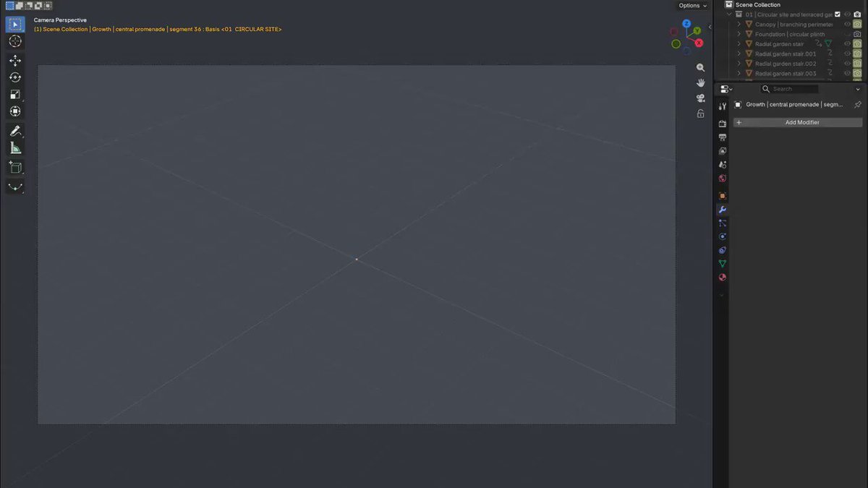Select the Add Cube tool

15,168
